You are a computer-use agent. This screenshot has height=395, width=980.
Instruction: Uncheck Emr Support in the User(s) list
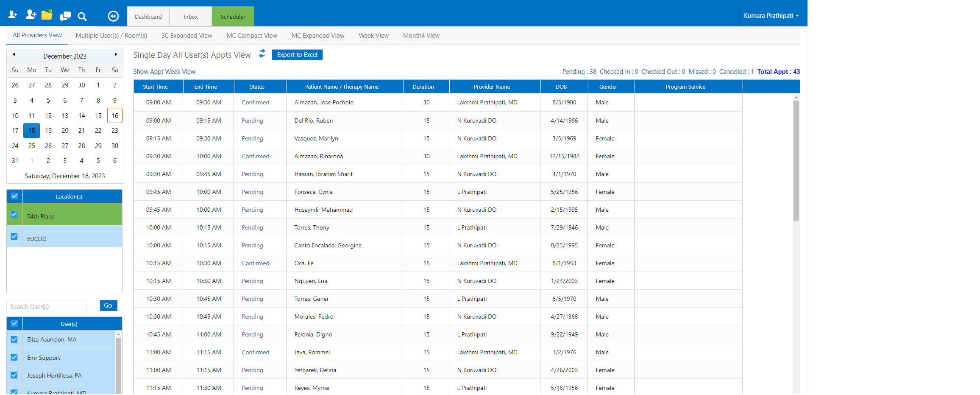[x=14, y=357]
